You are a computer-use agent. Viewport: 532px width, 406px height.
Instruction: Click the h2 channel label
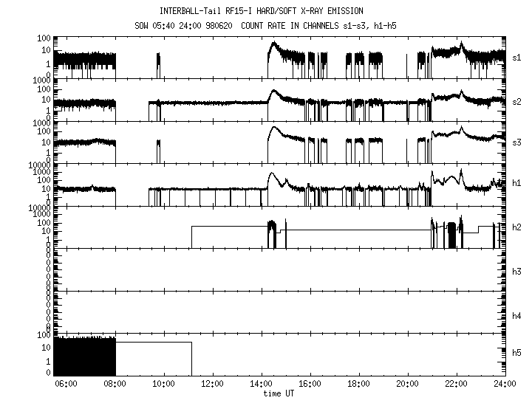point(517,227)
